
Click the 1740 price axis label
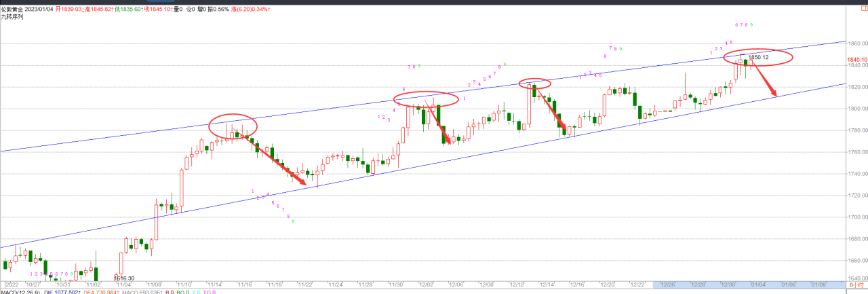857,174
